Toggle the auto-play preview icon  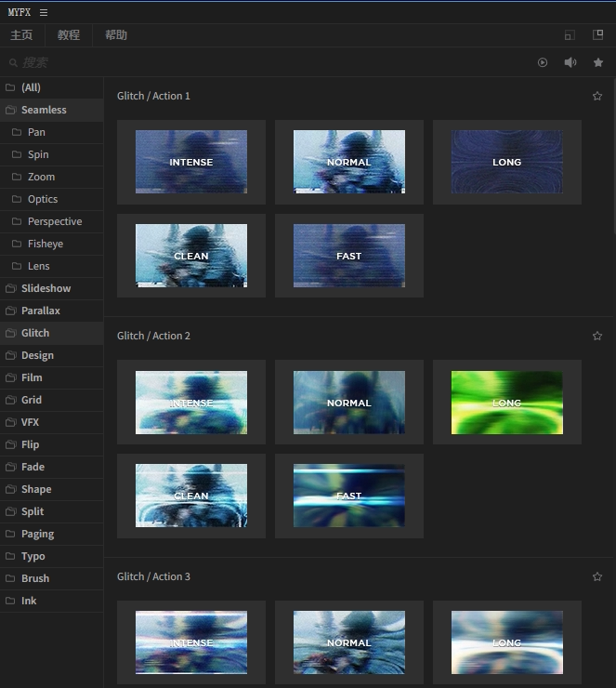[x=543, y=62]
